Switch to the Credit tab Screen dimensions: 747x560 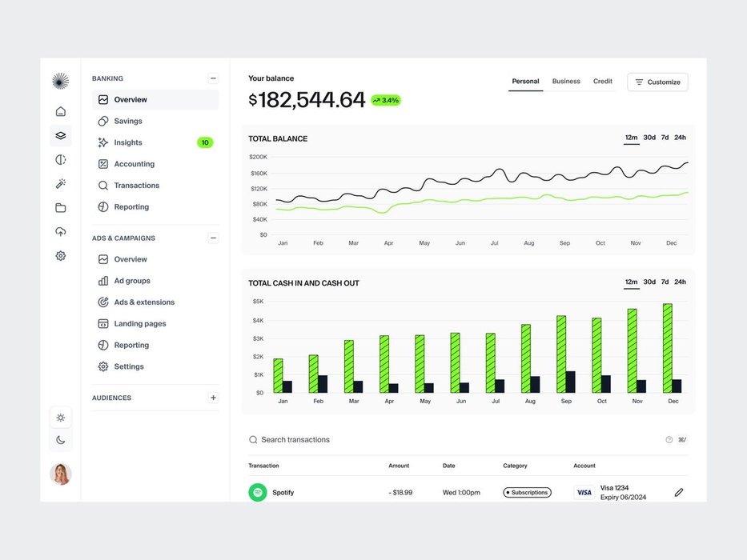pos(603,82)
